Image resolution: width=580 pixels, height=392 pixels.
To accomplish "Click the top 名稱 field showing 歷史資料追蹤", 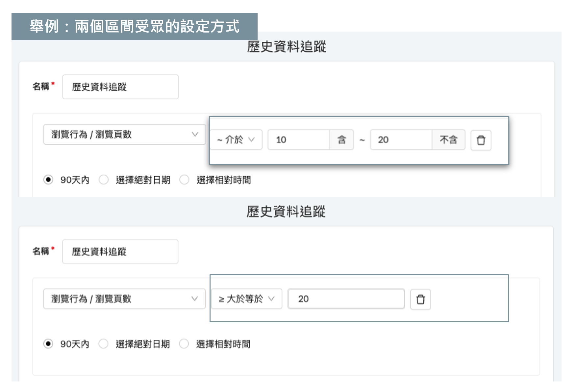I will click(120, 86).
